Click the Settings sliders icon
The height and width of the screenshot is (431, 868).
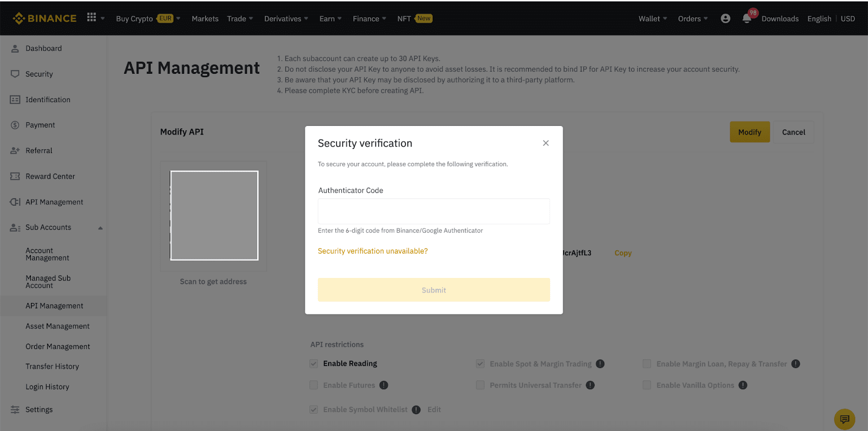pos(15,410)
